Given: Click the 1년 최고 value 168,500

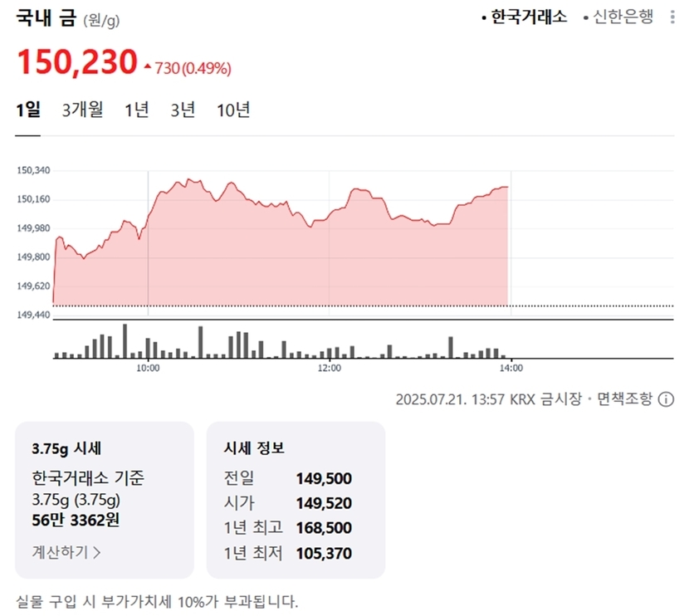Looking at the screenshot, I should coord(324,527).
